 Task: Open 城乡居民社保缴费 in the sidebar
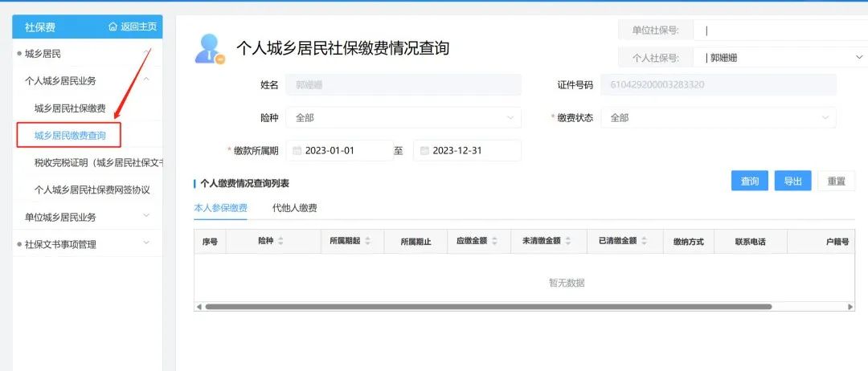coord(70,108)
